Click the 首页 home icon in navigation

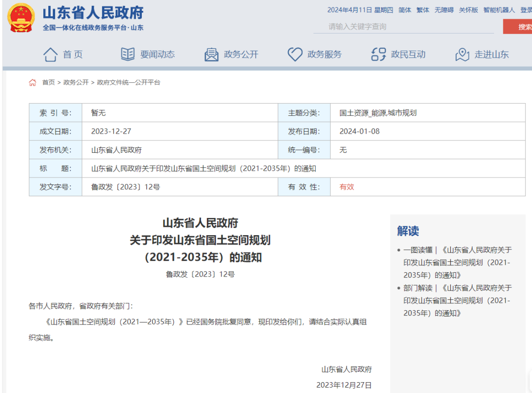(x=50, y=54)
